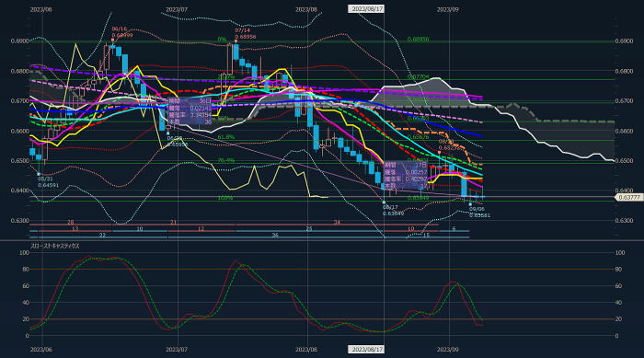Click the 07/14 swing high label

coord(246,34)
